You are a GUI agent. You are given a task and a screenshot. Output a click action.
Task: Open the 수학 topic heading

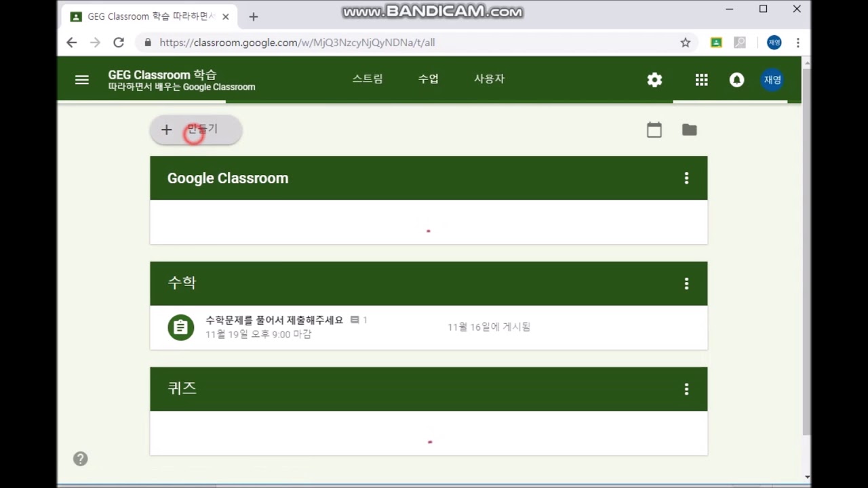[182, 283]
